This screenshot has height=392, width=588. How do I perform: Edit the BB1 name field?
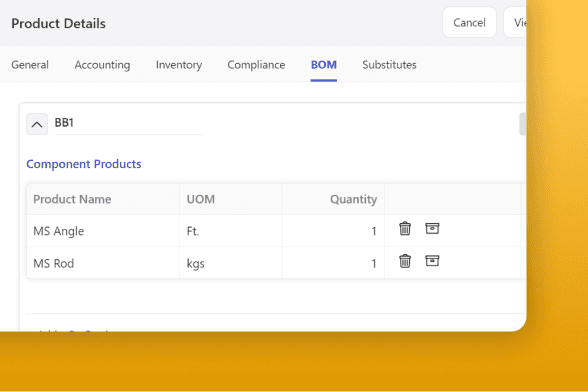tap(129, 123)
